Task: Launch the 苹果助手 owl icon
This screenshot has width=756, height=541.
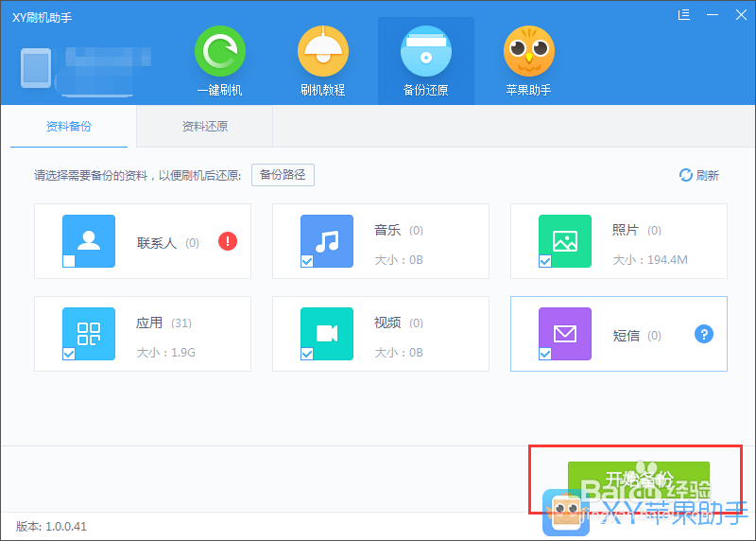Action: (529, 52)
